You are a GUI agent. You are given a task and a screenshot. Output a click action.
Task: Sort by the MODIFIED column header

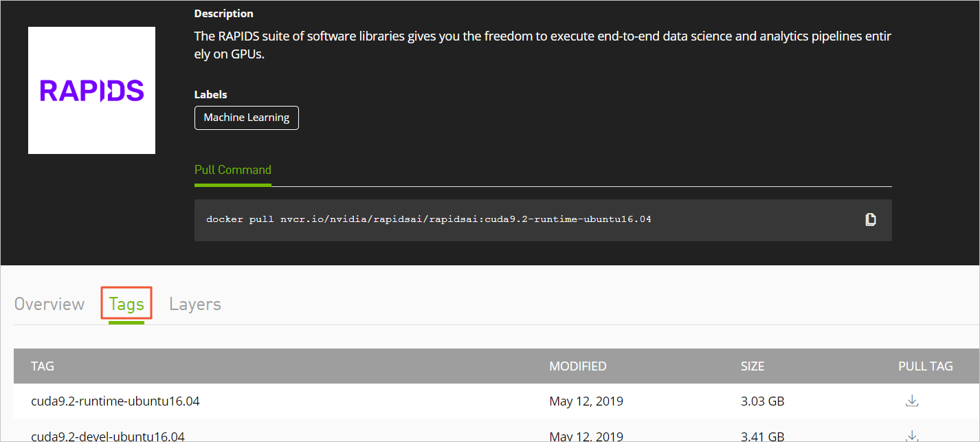[578, 366]
